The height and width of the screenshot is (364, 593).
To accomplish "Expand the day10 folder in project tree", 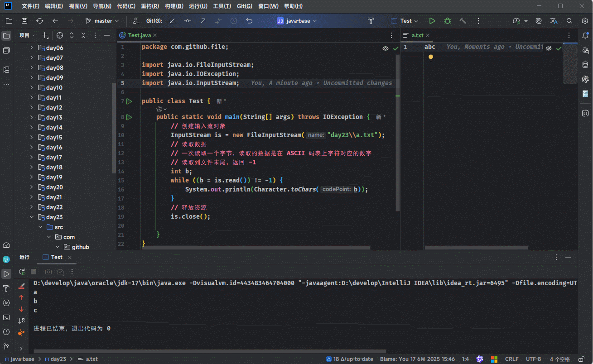I will [31, 88].
